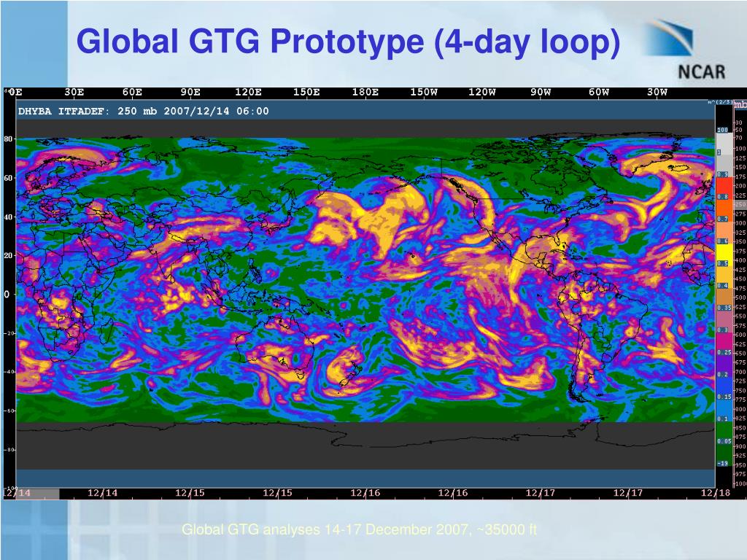Viewport: 747px width, 560px height.
Task: Select the highlighted 250 mb pressure level
Action: click(x=740, y=204)
